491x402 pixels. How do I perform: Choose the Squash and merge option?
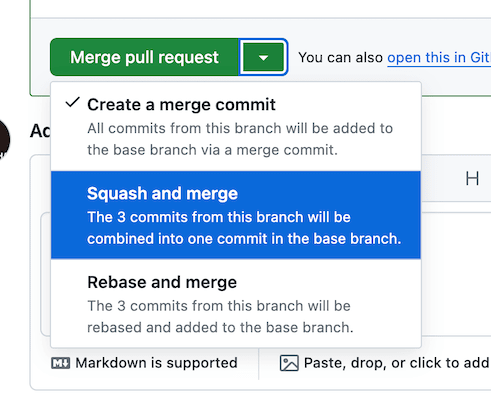tap(236, 215)
